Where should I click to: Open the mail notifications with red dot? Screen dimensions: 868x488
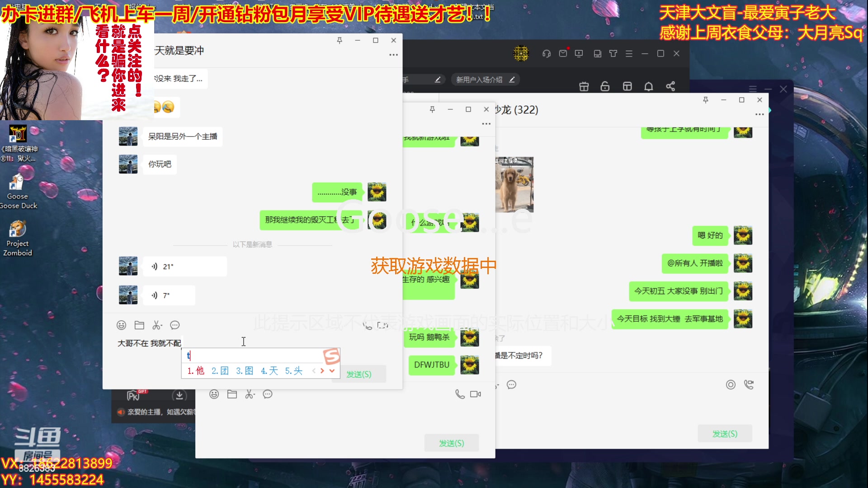point(562,53)
